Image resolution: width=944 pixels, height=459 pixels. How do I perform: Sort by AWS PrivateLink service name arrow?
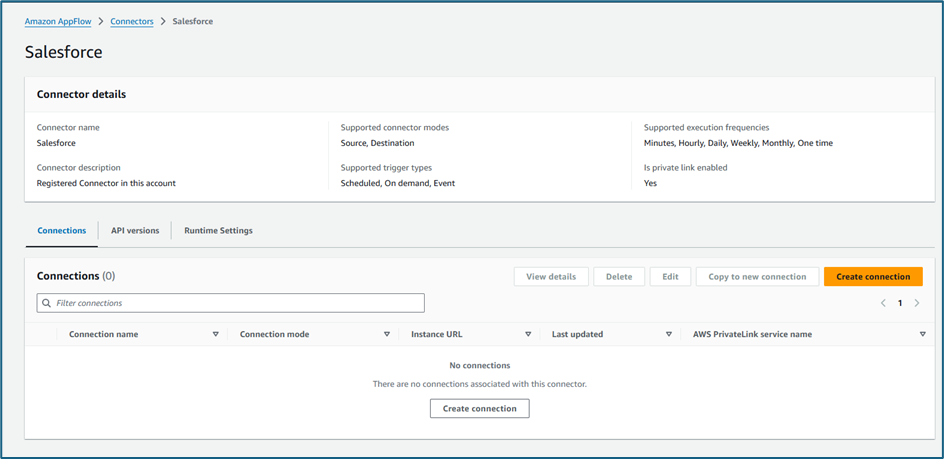(x=923, y=334)
